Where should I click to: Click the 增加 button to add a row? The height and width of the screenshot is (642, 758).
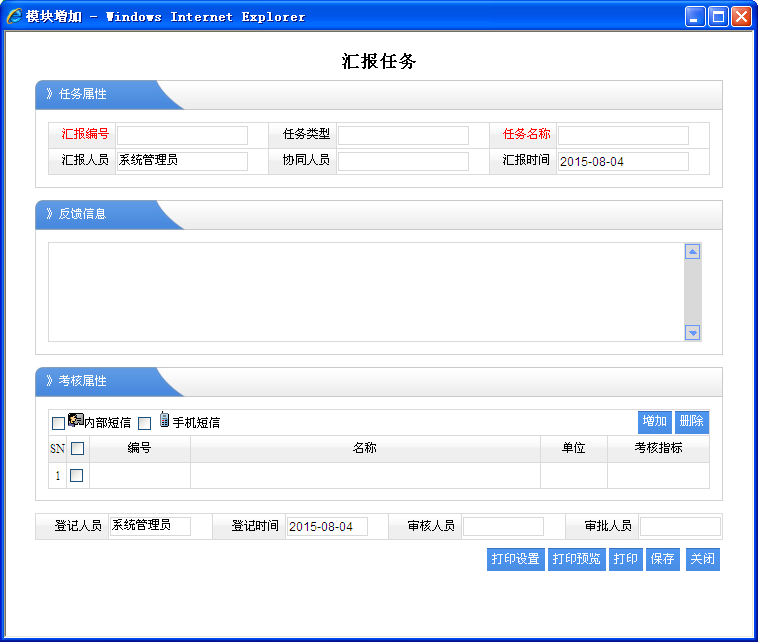654,421
